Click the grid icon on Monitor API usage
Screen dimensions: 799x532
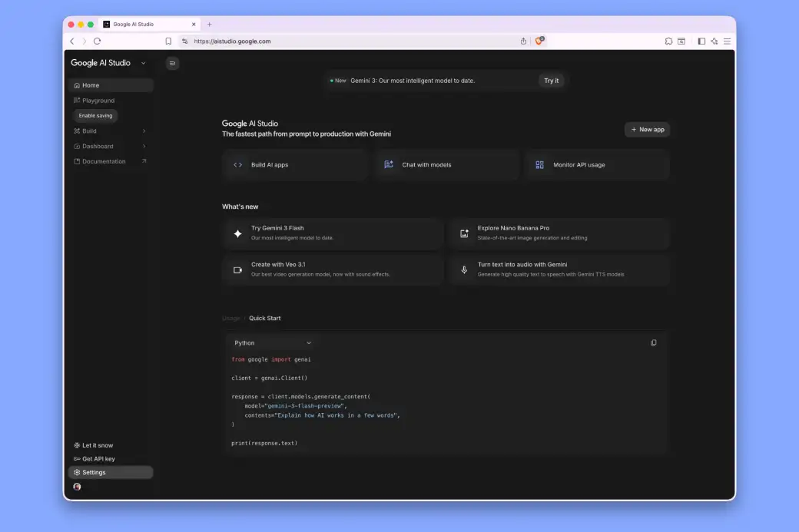(538, 164)
